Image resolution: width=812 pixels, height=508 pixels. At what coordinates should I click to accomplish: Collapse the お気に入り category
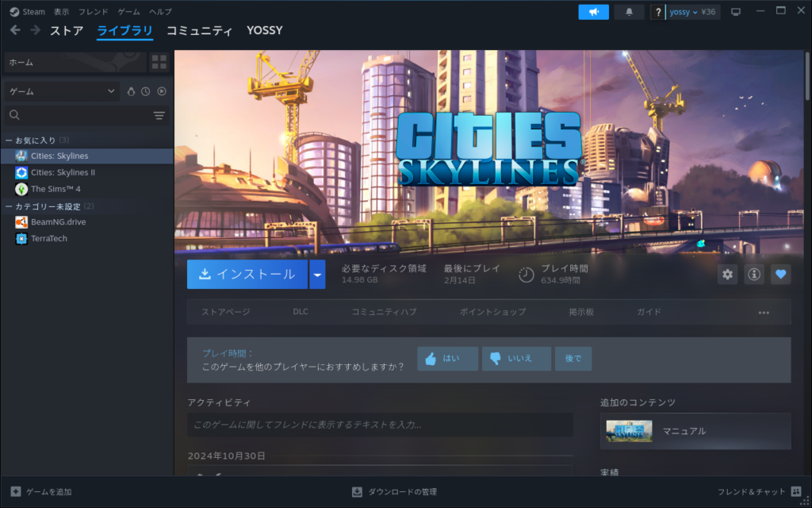click(x=9, y=140)
